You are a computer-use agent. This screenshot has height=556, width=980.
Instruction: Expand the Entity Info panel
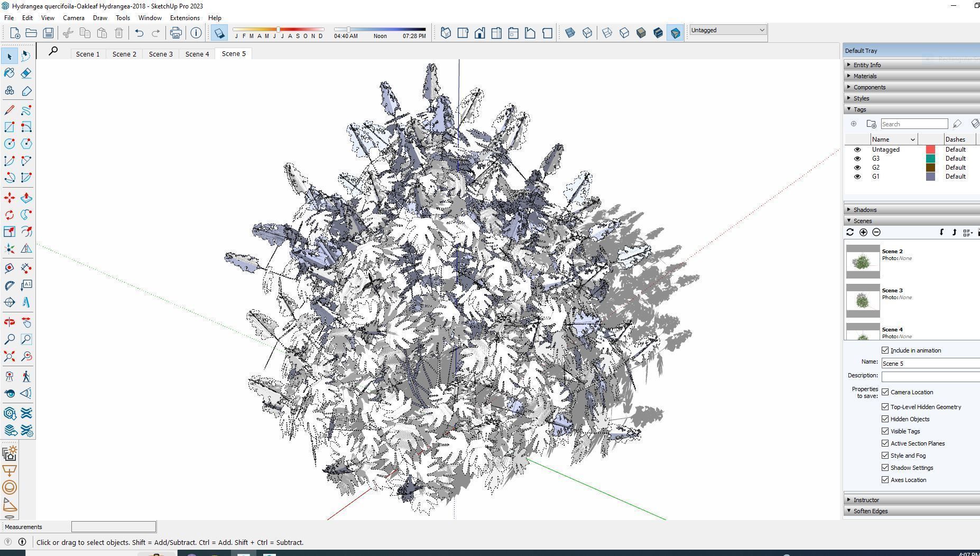tap(912, 65)
